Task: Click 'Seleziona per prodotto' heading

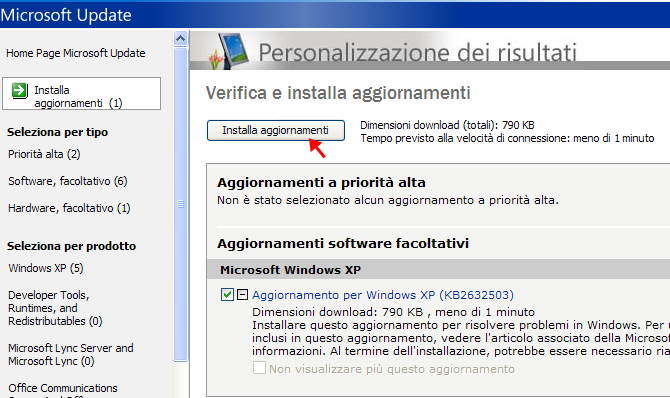Action: [x=71, y=246]
